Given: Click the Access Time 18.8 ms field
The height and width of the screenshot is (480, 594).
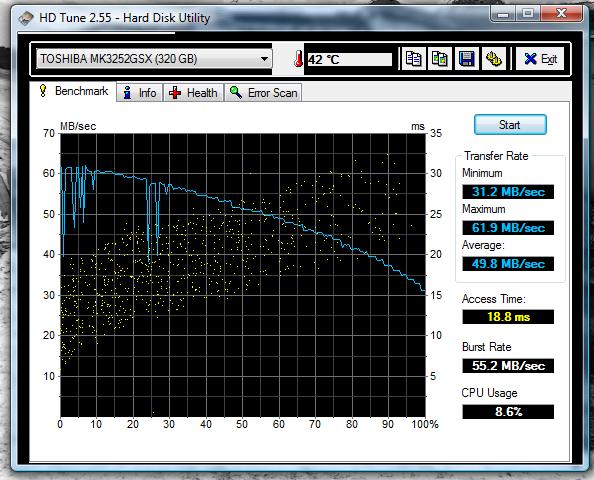Looking at the screenshot, I should pos(508,317).
